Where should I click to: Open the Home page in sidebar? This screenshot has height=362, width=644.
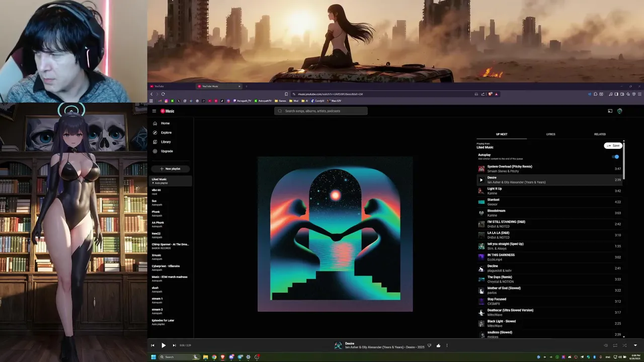tap(171, 123)
